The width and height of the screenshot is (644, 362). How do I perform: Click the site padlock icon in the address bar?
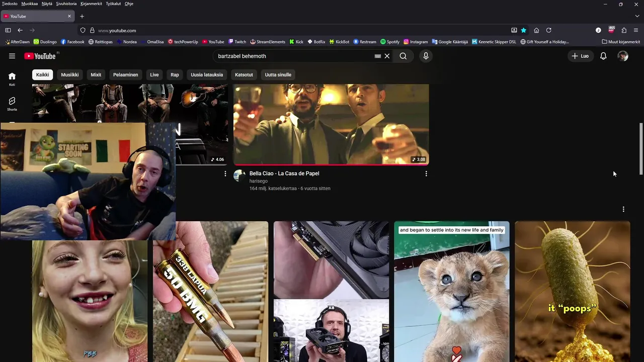point(92,30)
